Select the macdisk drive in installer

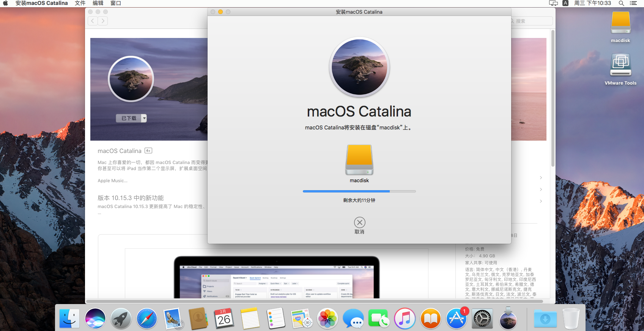click(359, 160)
